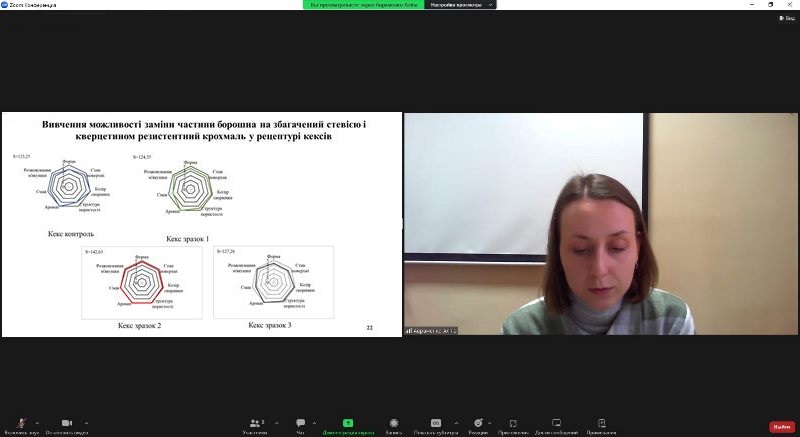Open the Chat panel

[x=301, y=425]
